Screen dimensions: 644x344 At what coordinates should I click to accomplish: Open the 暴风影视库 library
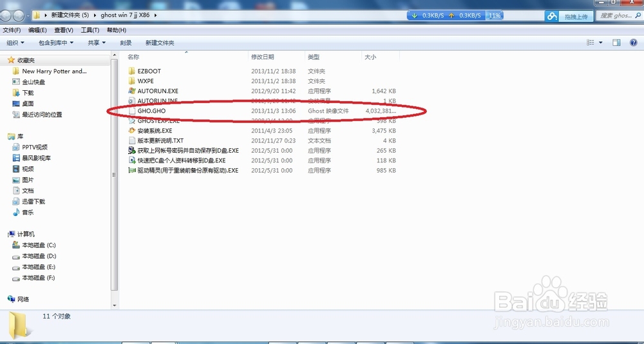tap(36, 158)
